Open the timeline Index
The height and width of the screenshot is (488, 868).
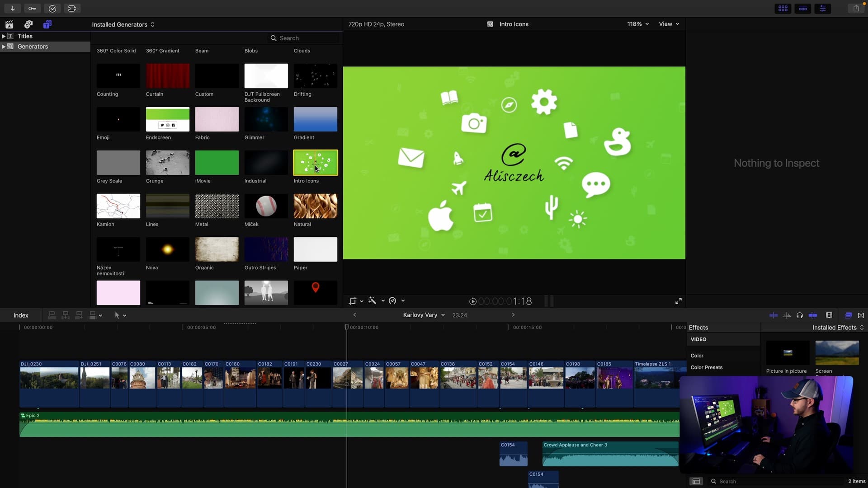pos(21,315)
